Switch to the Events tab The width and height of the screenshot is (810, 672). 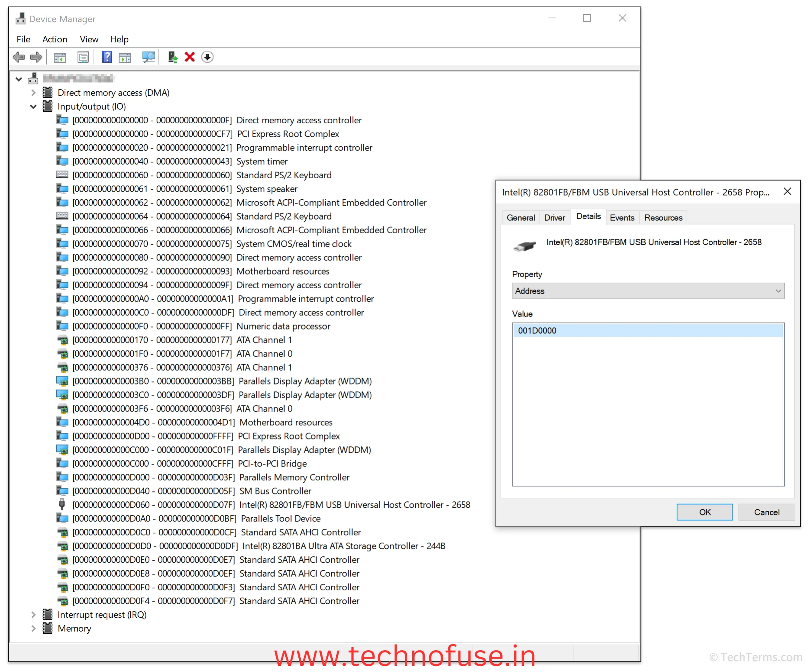pyautogui.click(x=620, y=218)
